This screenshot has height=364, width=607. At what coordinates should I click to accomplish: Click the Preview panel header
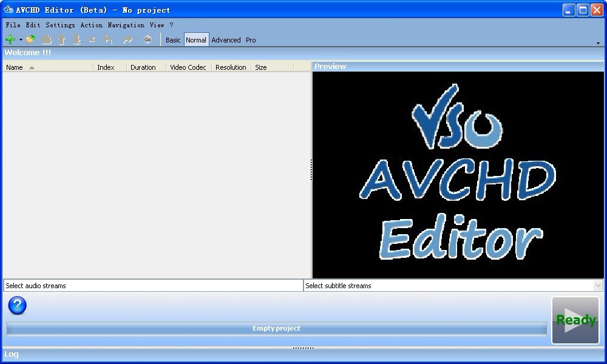(458, 67)
